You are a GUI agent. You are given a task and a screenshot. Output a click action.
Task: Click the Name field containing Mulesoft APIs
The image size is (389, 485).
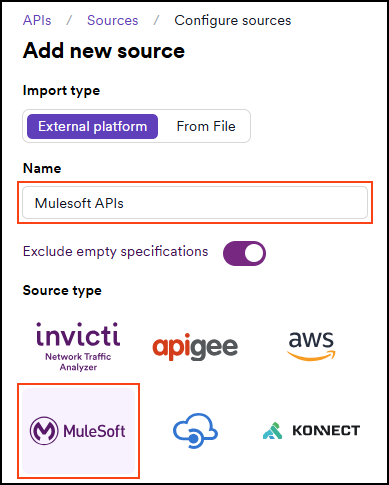pos(195,203)
